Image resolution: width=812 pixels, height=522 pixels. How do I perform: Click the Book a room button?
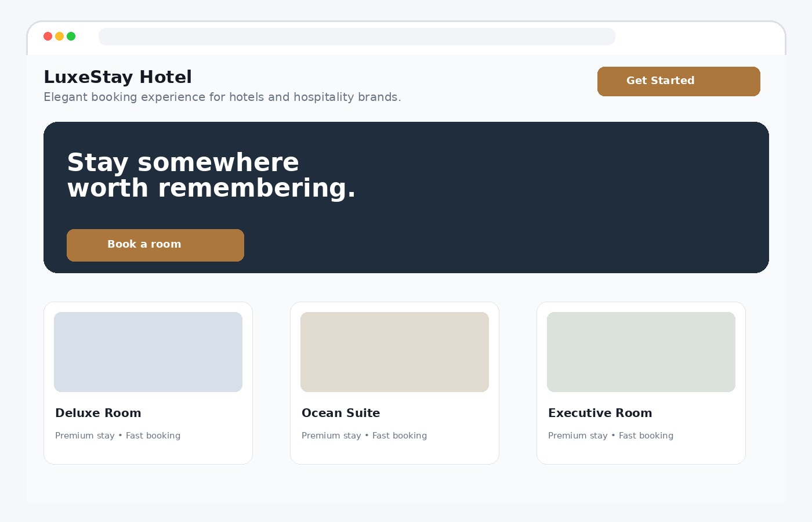[x=155, y=245]
